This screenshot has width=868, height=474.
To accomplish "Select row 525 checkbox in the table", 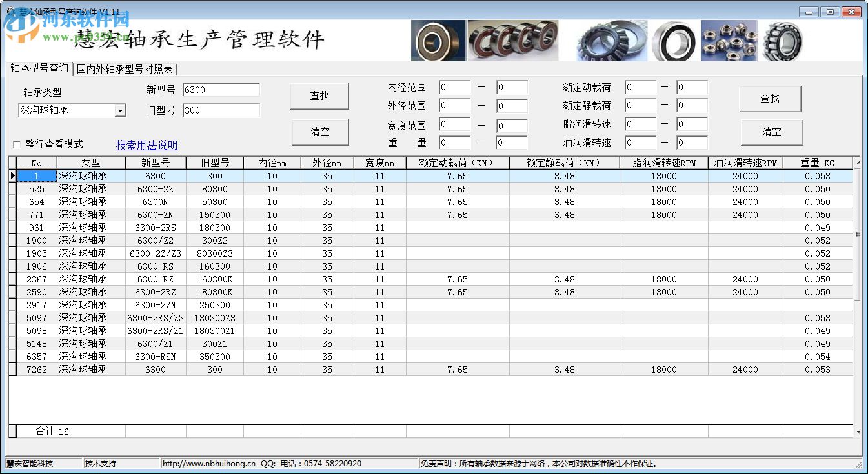I will pos(13,189).
